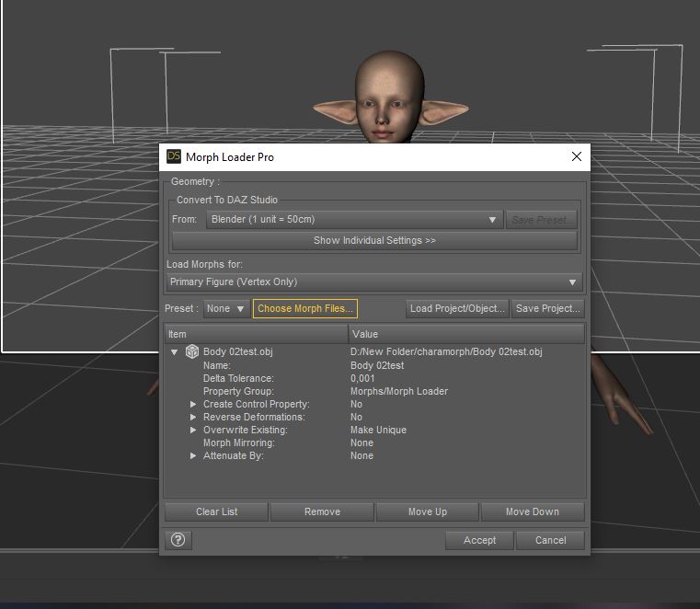Collapse the Body 02test.obj tree item
The height and width of the screenshot is (609, 700).
[x=174, y=351]
